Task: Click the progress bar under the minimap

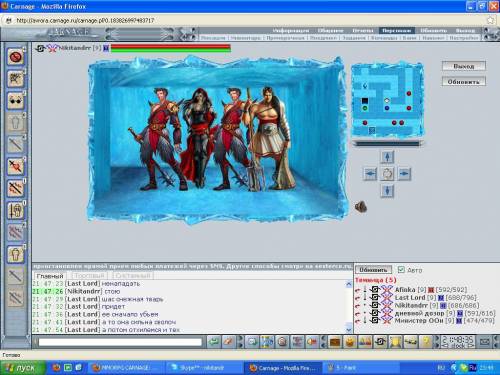Action: [x=388, y=143]
